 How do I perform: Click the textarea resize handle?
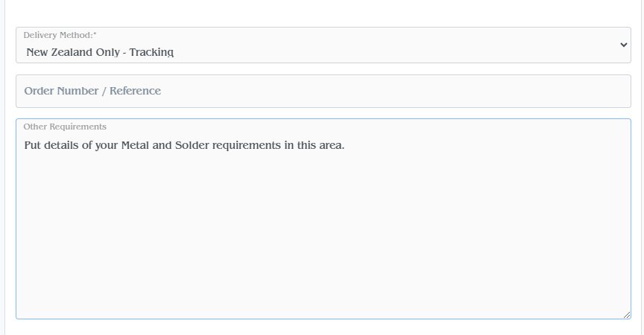[x=627, y=315]
